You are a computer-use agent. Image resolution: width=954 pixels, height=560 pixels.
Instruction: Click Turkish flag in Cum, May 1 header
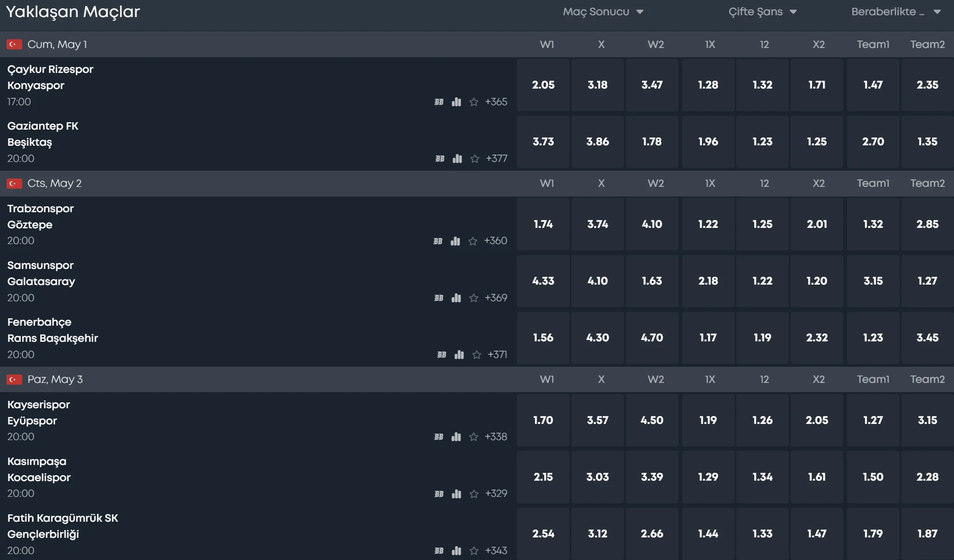coord(14,44)
